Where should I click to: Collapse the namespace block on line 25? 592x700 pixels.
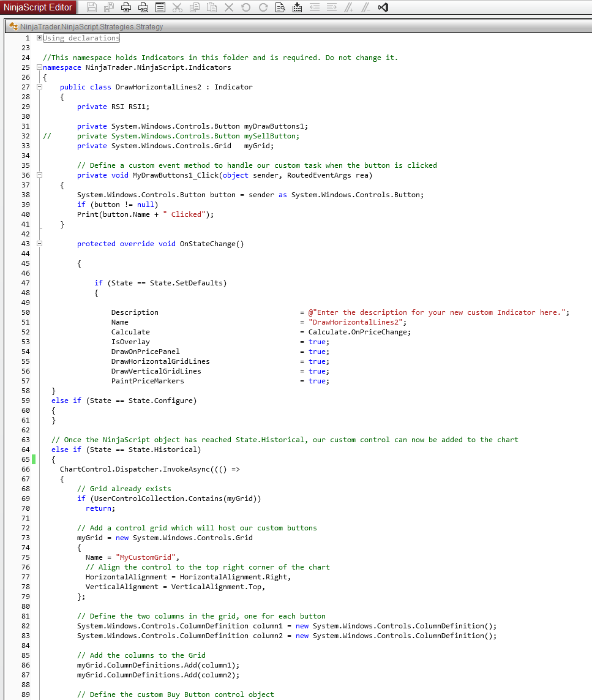click(39, 67)
